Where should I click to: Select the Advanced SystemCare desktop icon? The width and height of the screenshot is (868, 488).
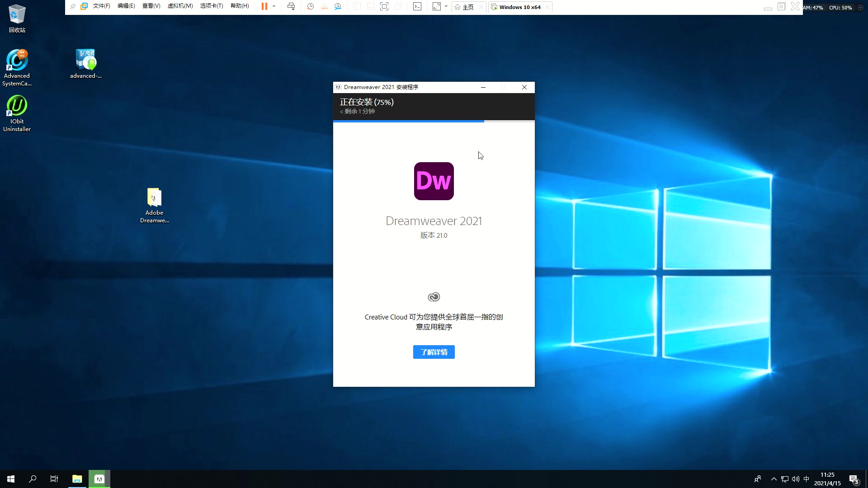pyautogui.click(x=17, y=68)
